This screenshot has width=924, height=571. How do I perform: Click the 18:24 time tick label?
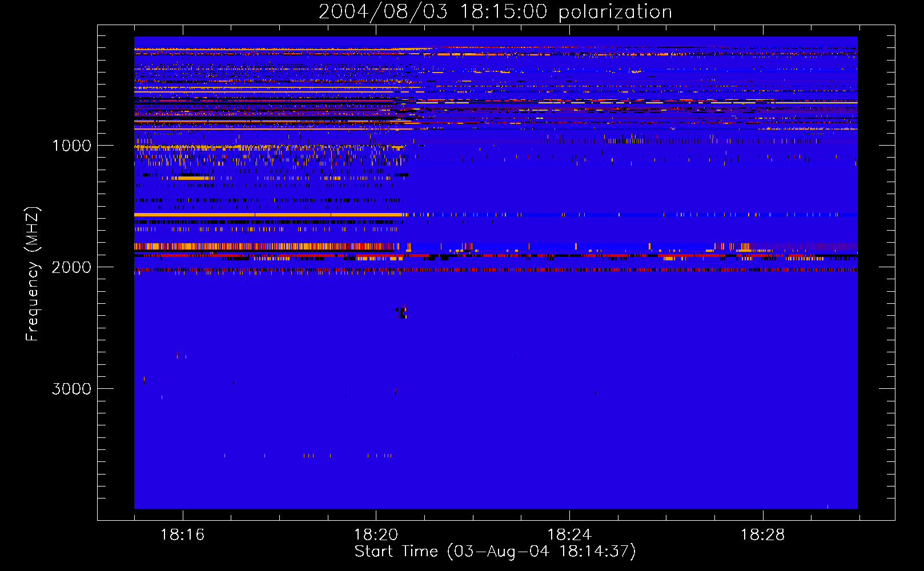(x=569, y=535)
